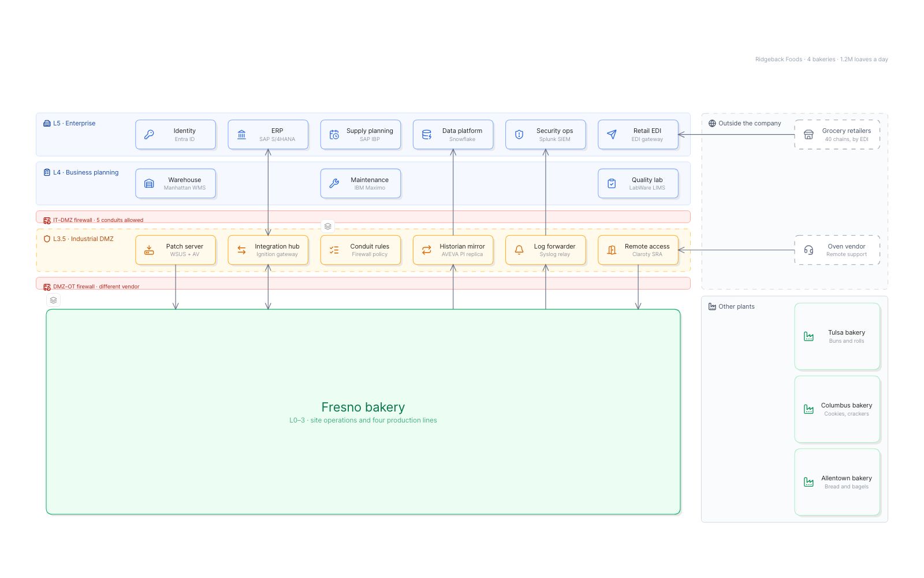
Task: Click the clipboard icon on Quality lab
Action: click(x=611, y=184)
